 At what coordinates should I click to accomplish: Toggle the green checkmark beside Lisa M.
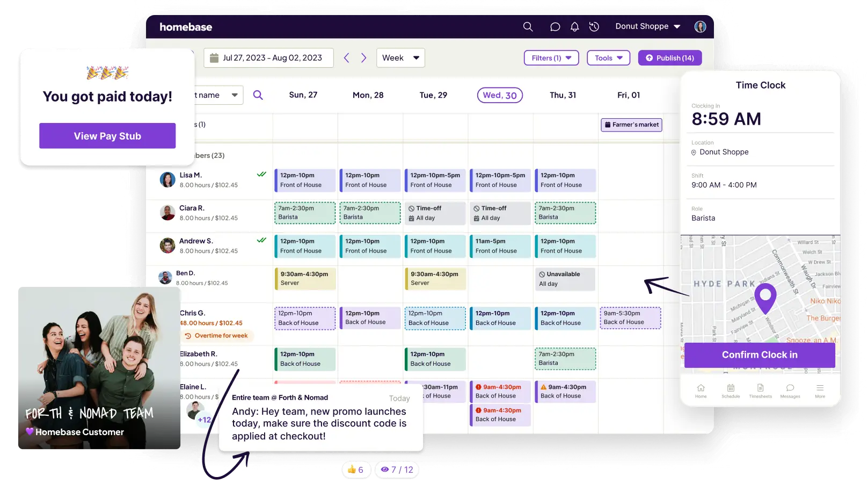click(x=261, y=174)
